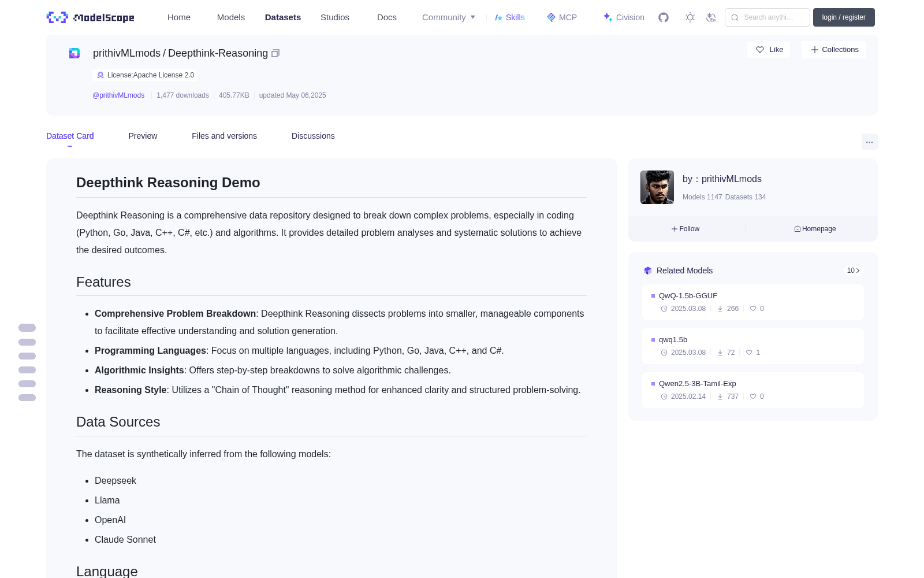Switch language with the translate icon
Screen dimensions: 924x578
pyautogui.click(x=711, y=17)
